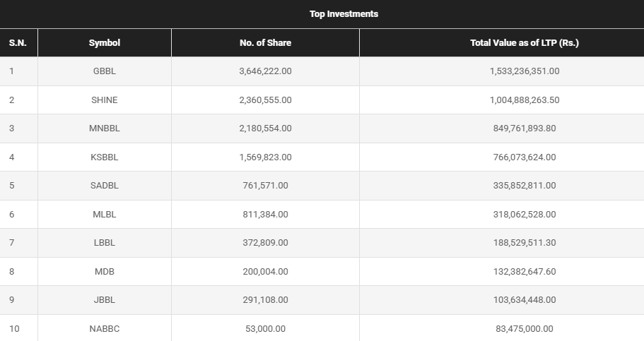
Task: Select the Top Investments table title
Action: click(344, 14)
